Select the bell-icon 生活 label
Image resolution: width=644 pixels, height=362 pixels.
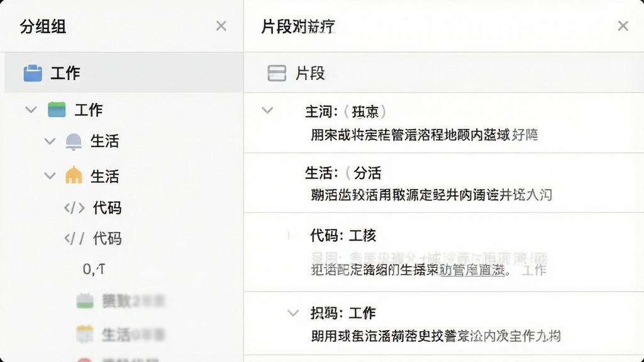pyautogui.click(x=105, y=141)
